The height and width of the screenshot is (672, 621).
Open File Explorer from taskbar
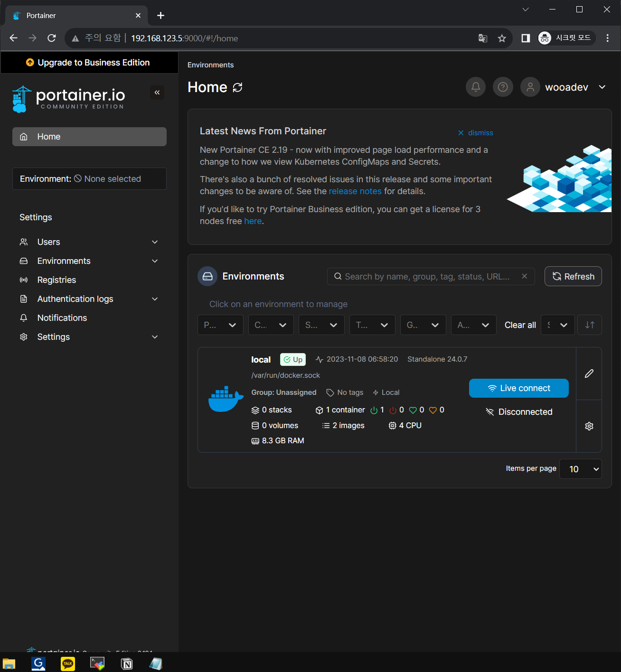(x=9, y=663)
